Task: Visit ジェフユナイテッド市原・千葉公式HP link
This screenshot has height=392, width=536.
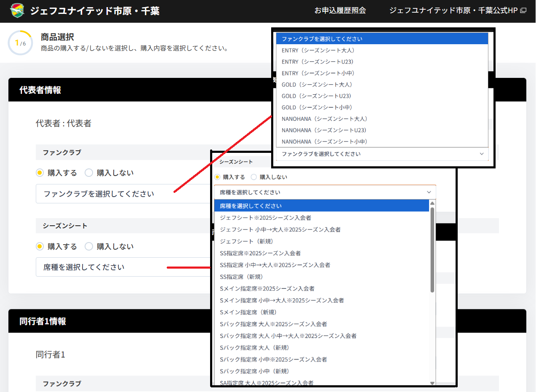Action: [x=458, y=11]
